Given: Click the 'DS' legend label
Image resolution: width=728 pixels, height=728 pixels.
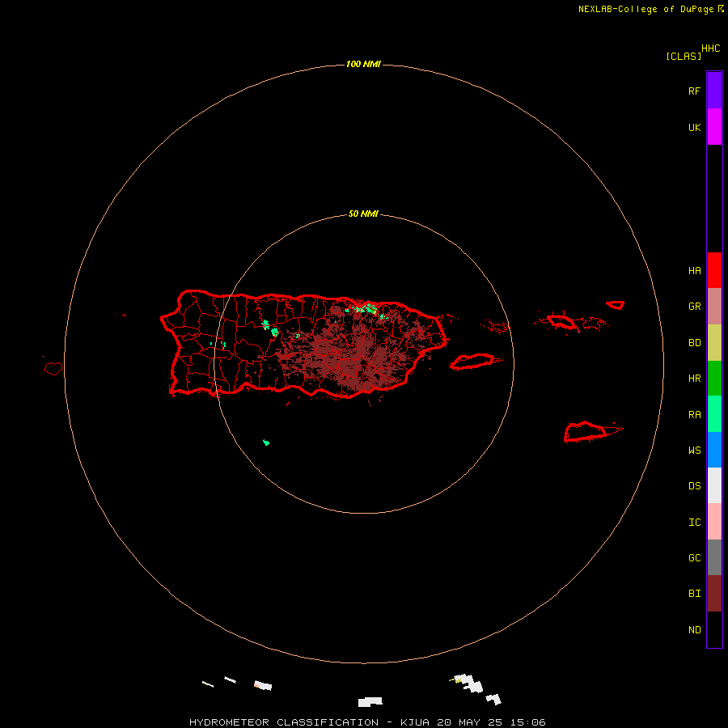Looking at the screenshot, I should click(x=694, y=486).
